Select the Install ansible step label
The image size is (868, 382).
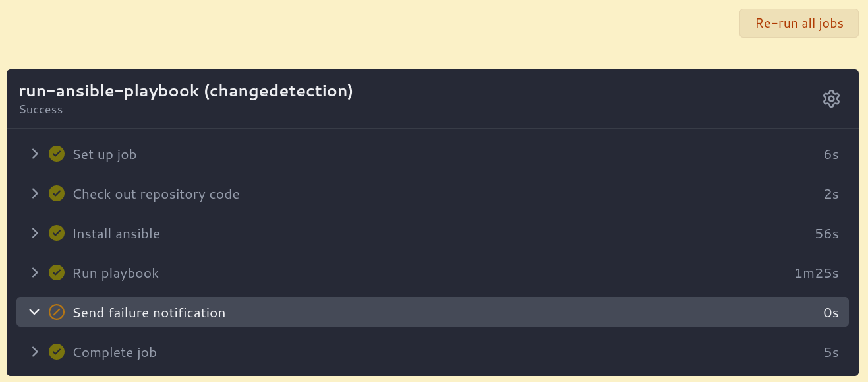pos(116,234)
